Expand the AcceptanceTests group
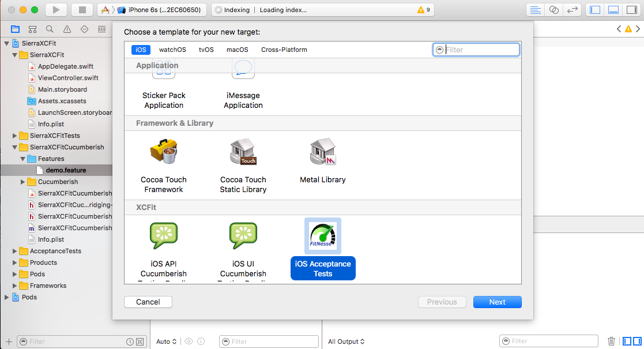This screenshot has width=644, height=349. click(x=15, y=251)
